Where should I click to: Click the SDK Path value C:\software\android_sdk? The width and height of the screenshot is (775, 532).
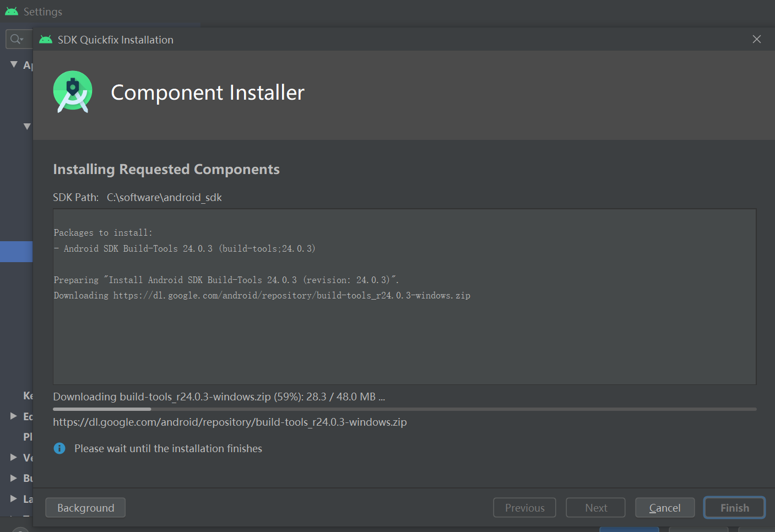(164, 197)
